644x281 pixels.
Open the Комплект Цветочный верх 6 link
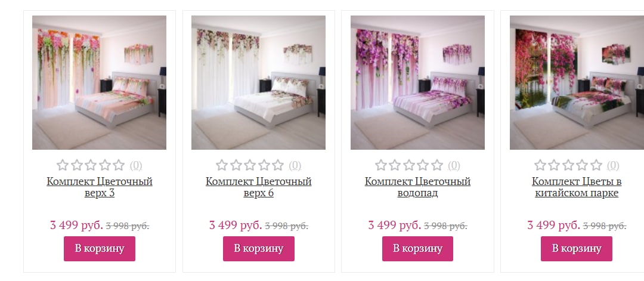click(259, 187)
